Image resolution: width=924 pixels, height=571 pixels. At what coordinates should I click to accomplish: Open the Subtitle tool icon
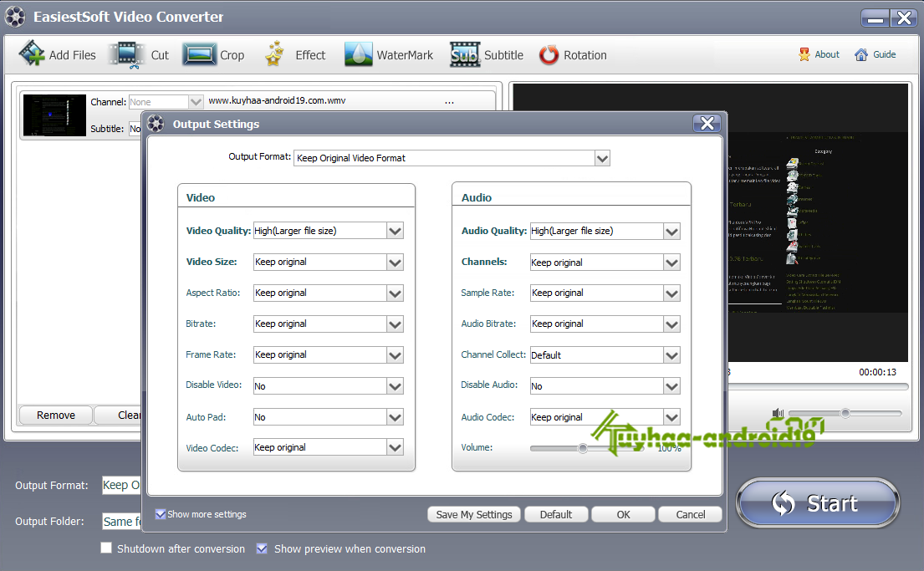(x=465, y=54)
